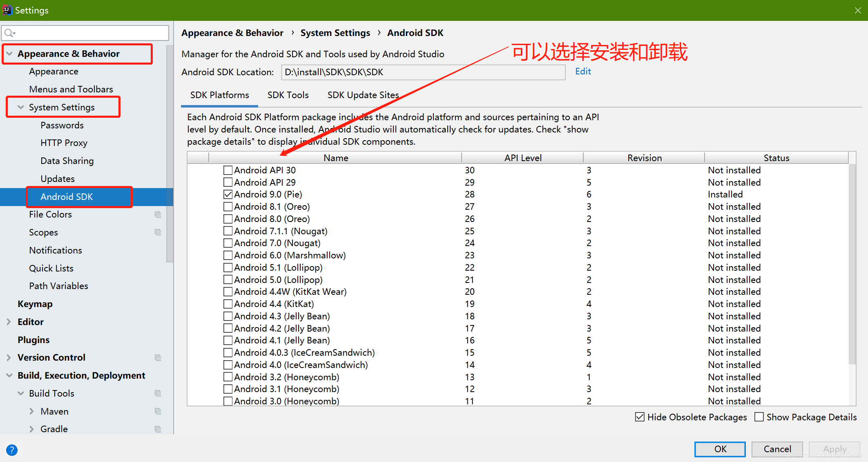Check the Android 8.1 (Oreo) checkbox
The width and height of the screenshot is (868, 462).
[228, 206]
